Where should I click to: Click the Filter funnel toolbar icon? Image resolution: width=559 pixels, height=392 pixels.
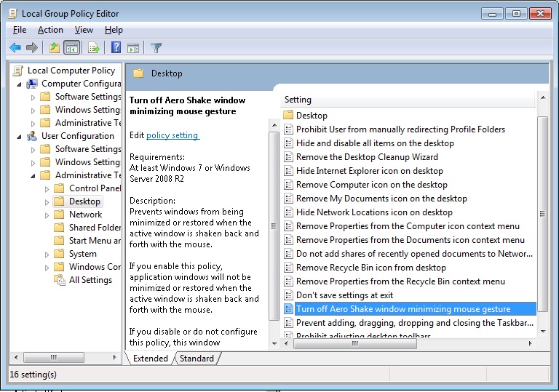click(156, 48)
